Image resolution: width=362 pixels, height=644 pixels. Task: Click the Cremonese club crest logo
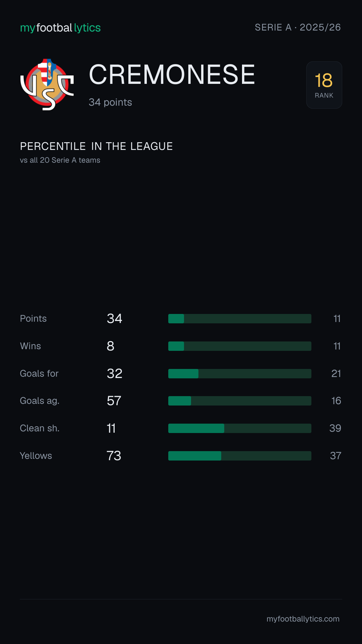(x=47, y=85)
